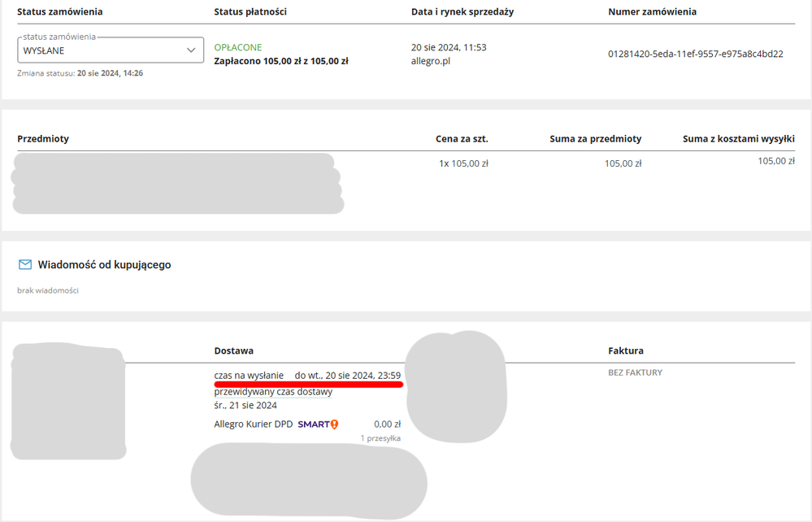Click the 0,00 zł delivery cost
The image size is (812, 522).
(x=387, y=424)
